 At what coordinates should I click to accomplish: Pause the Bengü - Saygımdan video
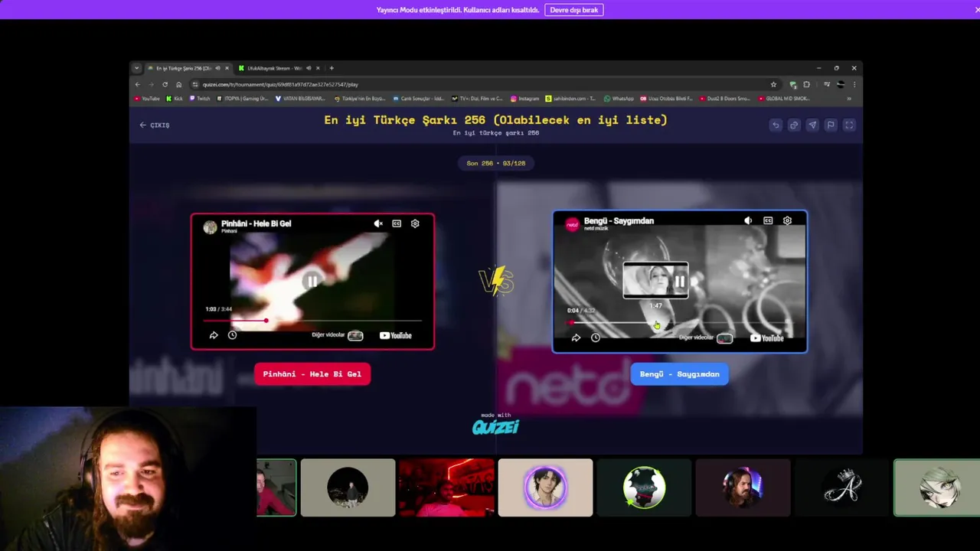pyautogui.click(x=680, y=282)
